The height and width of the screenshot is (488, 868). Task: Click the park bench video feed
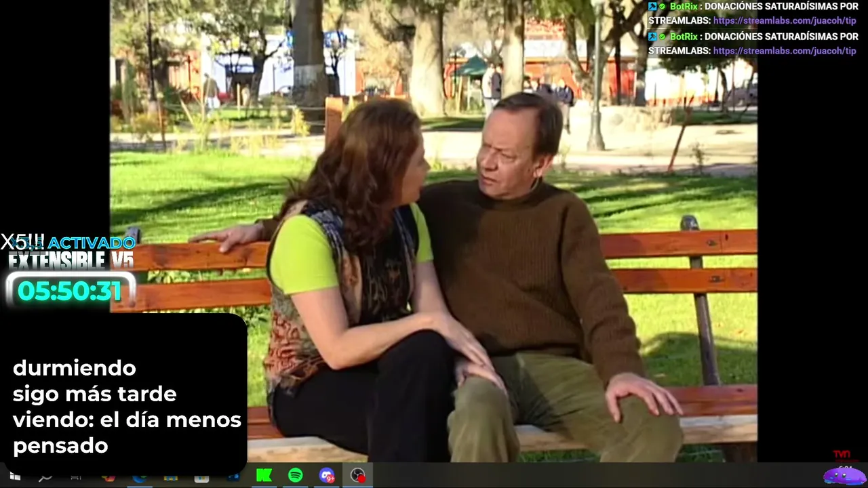433,231
